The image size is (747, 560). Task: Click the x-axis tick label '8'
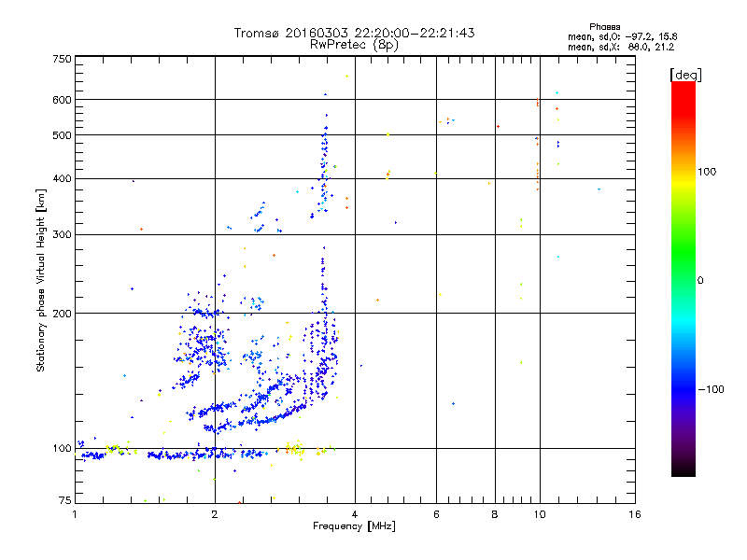point(495,514)
